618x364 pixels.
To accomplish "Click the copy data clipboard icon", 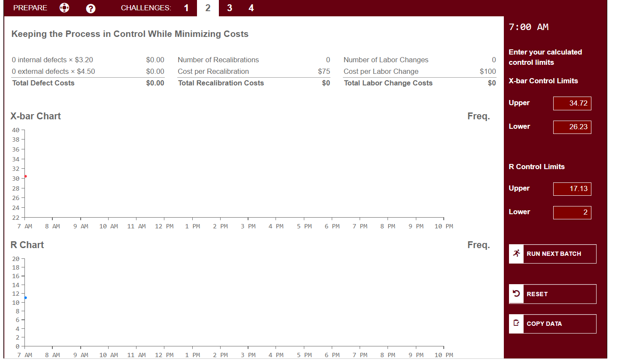I will click(x=516, y=323).
